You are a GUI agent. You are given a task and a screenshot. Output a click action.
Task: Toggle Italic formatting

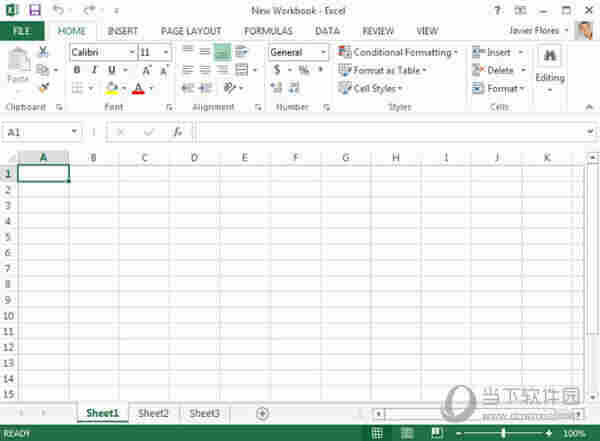point(94,70)
